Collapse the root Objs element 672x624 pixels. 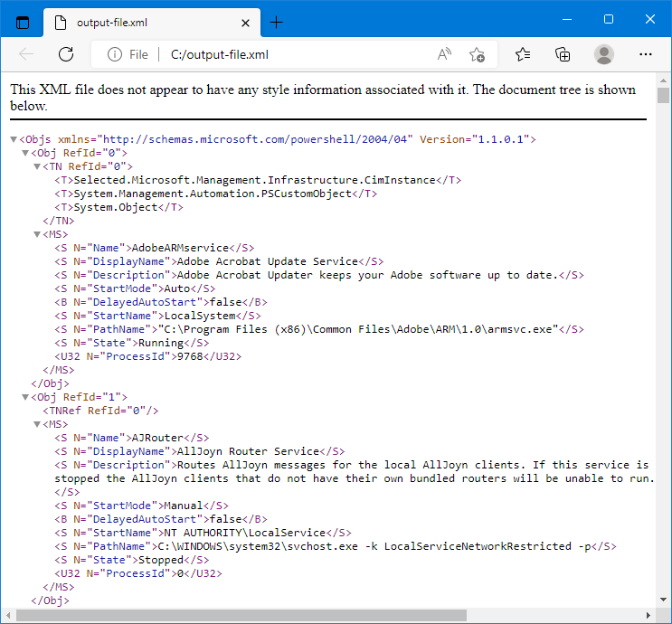coord(14,139)
